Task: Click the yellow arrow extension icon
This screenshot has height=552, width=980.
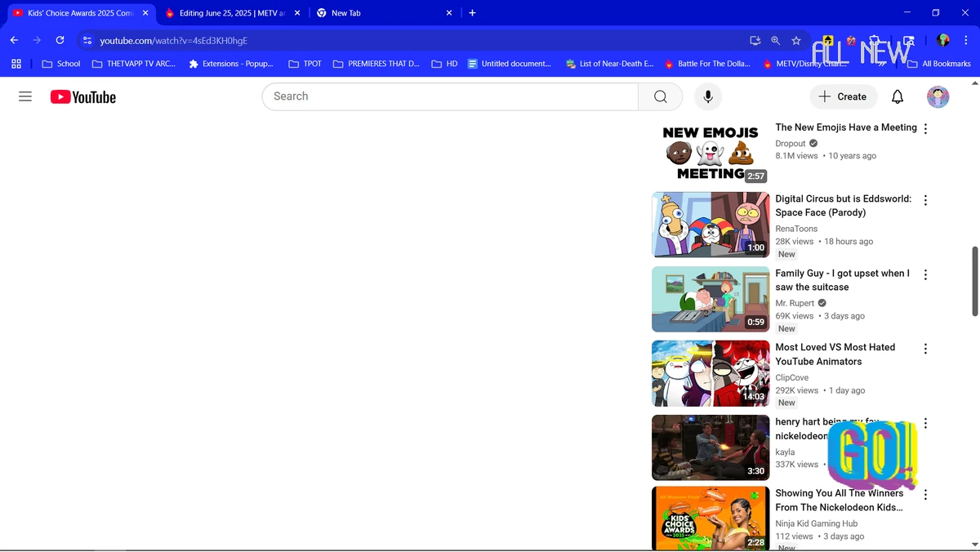Action: click(x=828, y=40)
